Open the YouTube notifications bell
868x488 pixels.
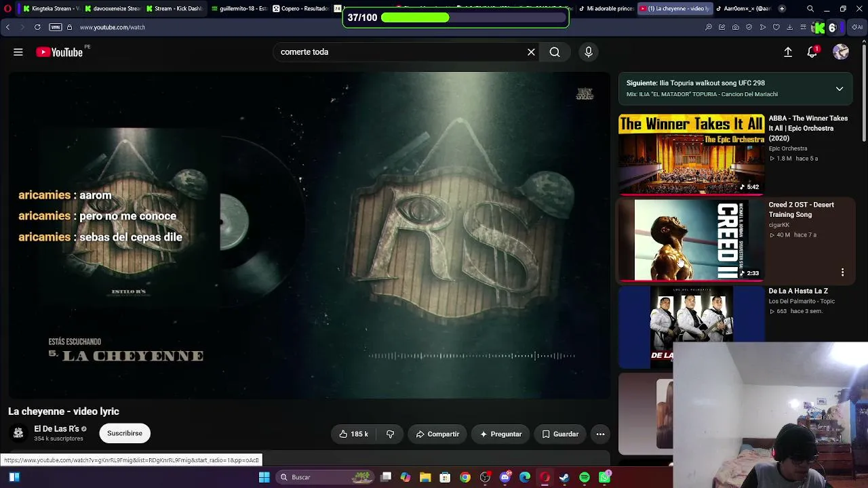coord(812,52)
